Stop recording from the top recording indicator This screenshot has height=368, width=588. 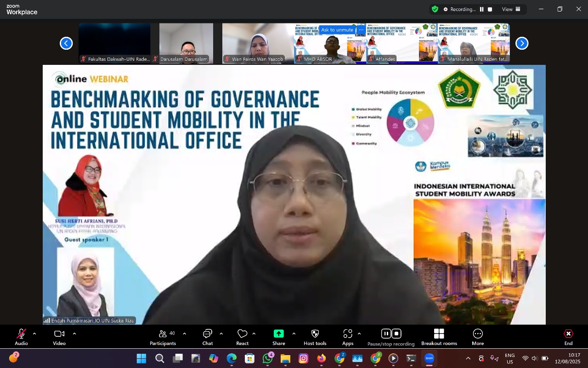coord(490,9)
